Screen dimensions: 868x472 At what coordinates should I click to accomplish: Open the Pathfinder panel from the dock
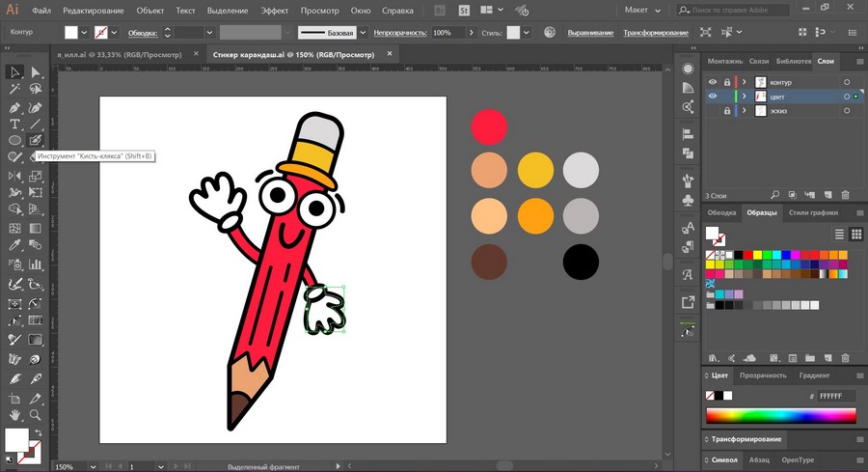point(688,153)
